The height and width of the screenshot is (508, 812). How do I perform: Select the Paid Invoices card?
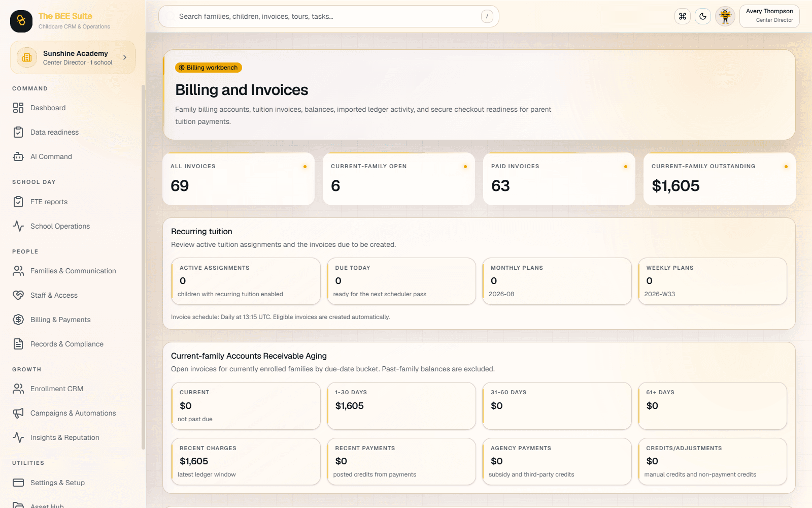click(x=559, y=179)
